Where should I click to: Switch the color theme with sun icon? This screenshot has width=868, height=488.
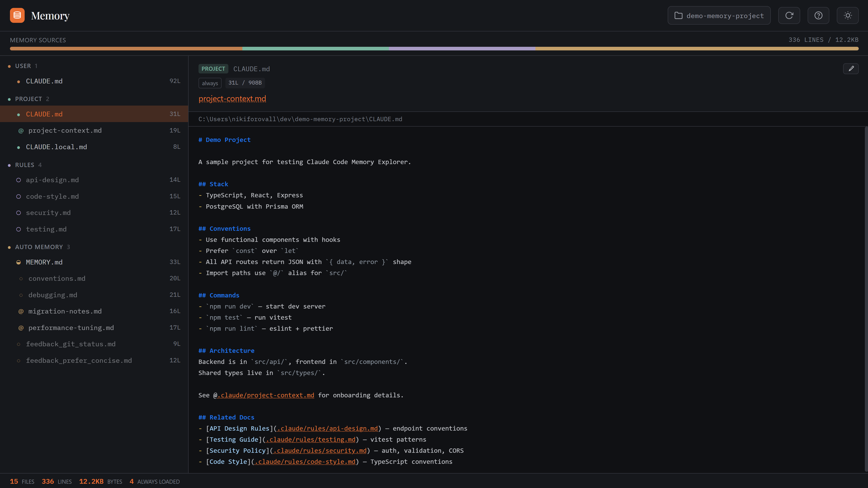pos(847,15)
